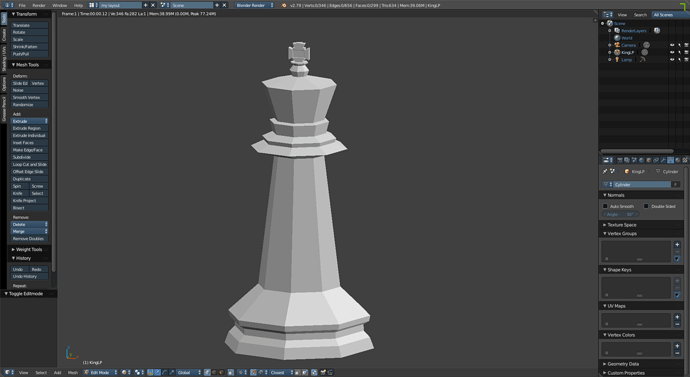The image size is (690, 377).
Task: Open the Modifiers wrench tab in Properties
Action: tap(663, 160)
